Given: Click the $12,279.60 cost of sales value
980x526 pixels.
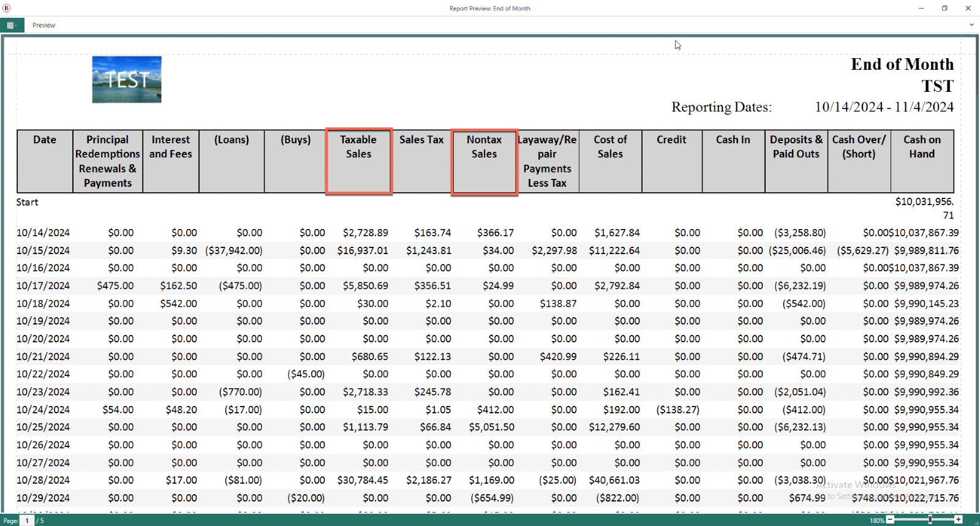Looking at the screenshot, I should (614, 427).
